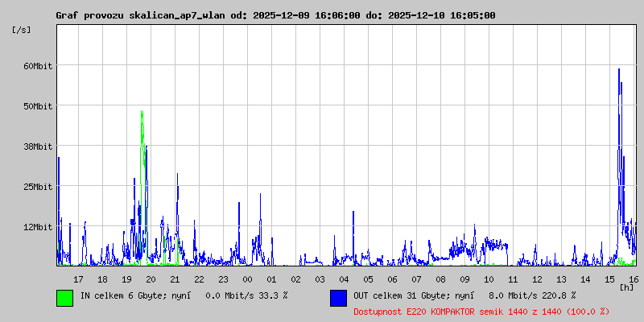This screenshot has width=644, height=322.
Task: Click the blue OUT traffic peak near 60Mbit
Action: pyautogui.click(x=619, y=70)
